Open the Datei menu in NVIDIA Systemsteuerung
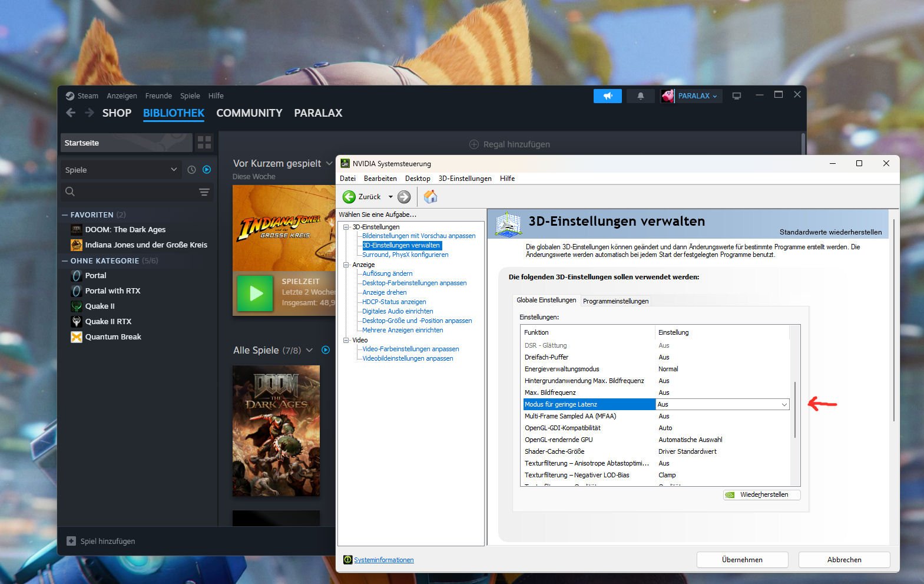This screenshot has width=924, height=584. pos(347,179)
